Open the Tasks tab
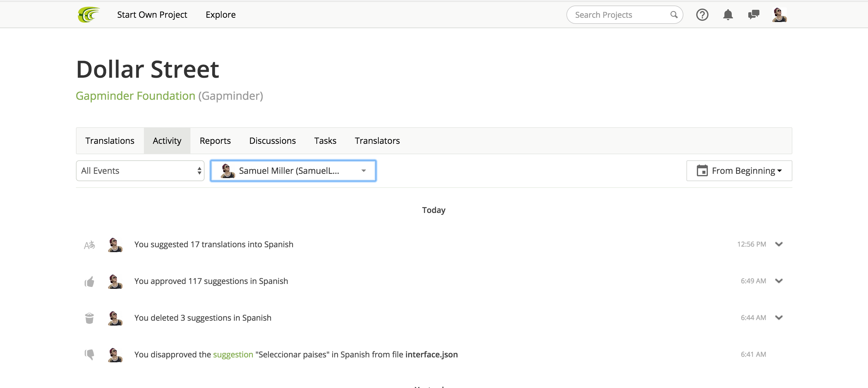This screenshot has height=388, width=868. (325, 141)
